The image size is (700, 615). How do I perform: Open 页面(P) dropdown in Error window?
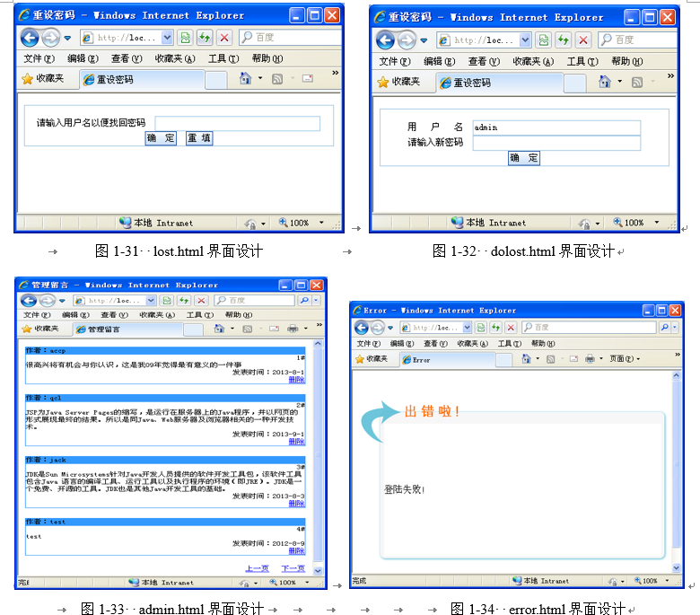(625, 358)
